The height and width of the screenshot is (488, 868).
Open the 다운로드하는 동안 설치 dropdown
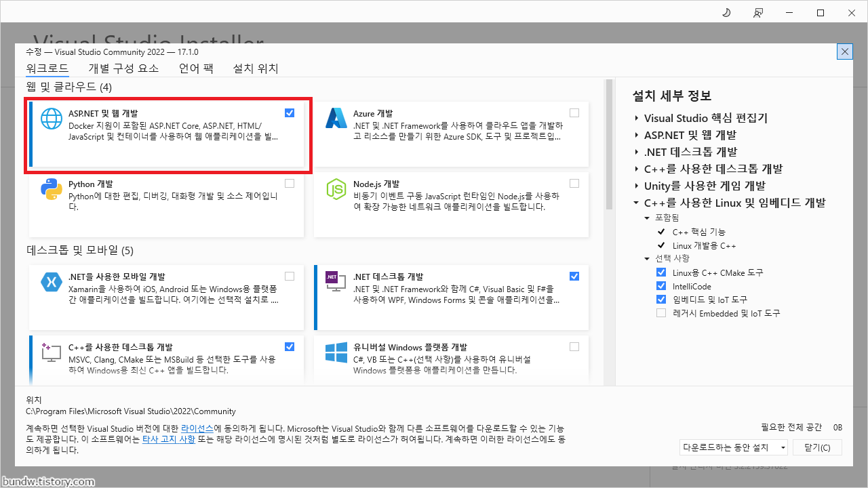[734, 447]
